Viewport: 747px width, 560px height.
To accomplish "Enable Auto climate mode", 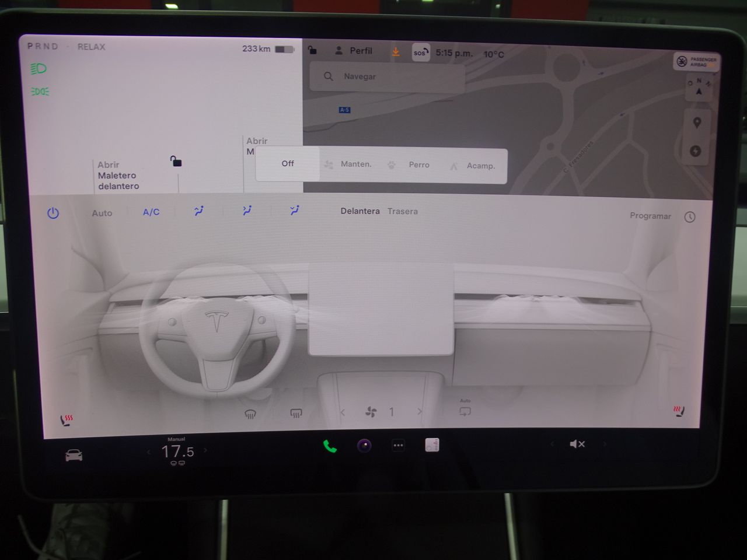I will 102,213.
